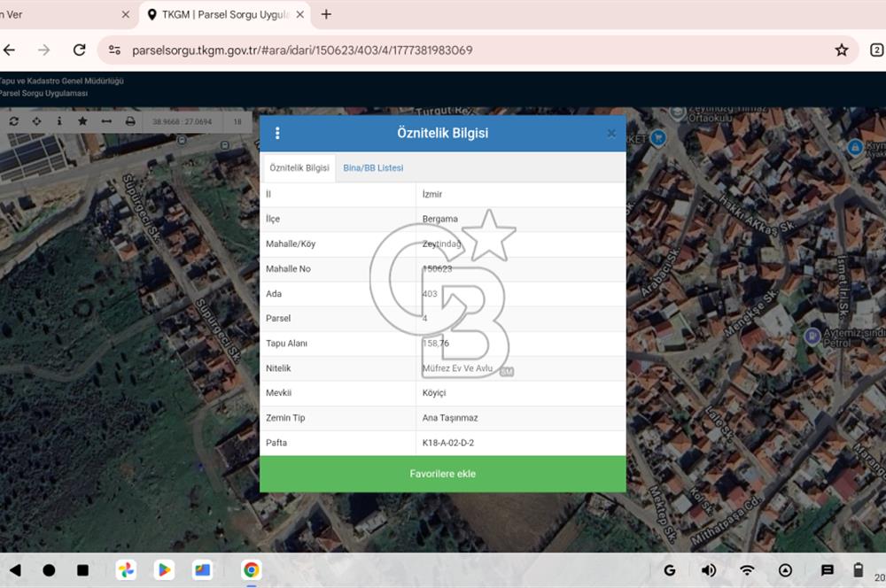Open the volume control in system tray
The image size is (886, 588).
(x=709, y=570)
